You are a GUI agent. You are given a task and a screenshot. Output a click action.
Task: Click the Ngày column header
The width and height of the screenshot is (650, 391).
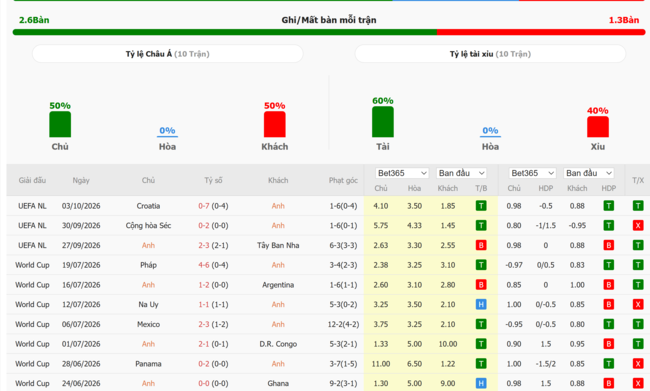(x=81, y=180)
